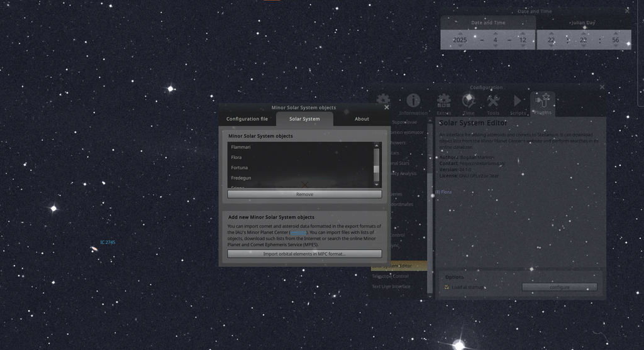Viewport: 644px width, 350px height.
Task: Select Fredegun in the objects list
Action: tap(300, 178)
